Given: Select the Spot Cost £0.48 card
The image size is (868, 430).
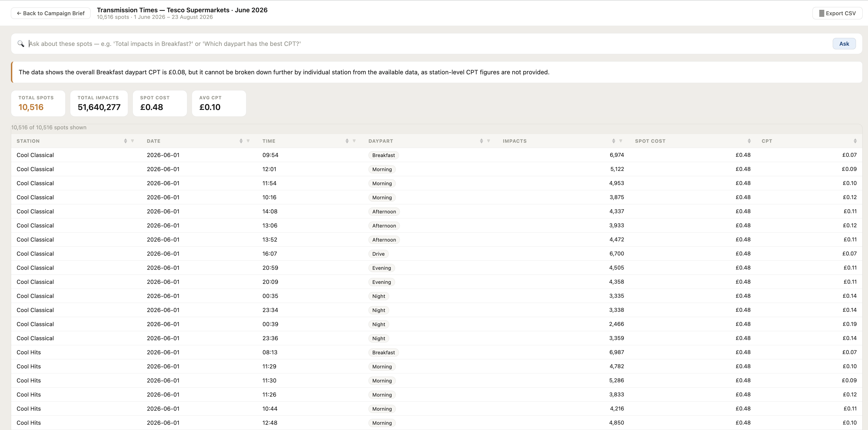Looking at the screenshot, I should (x=160, y=103).
